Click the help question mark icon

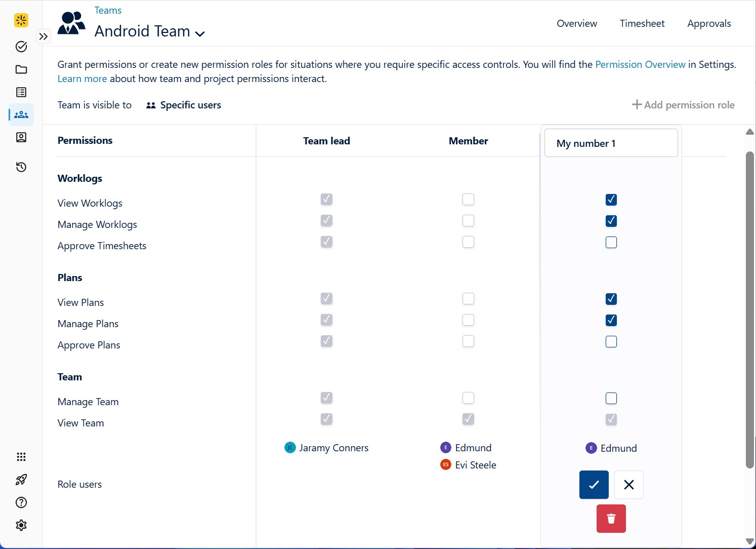21,502
